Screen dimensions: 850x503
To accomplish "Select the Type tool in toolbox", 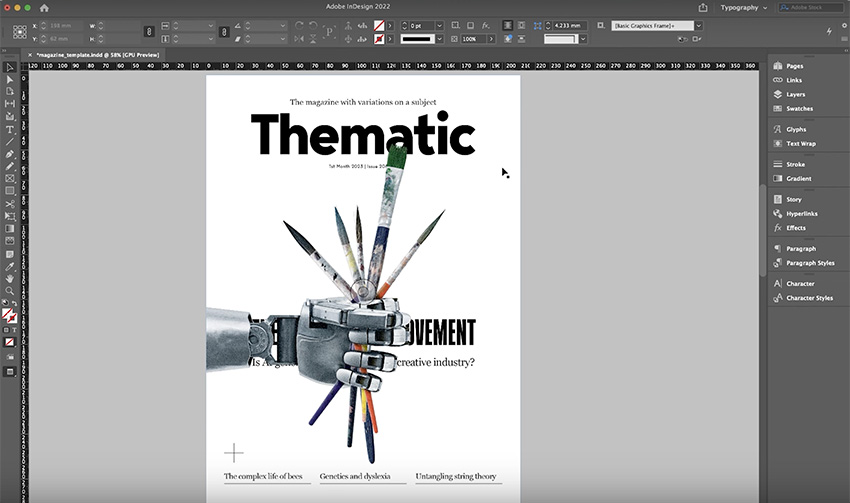I will click(x=10, y=129).
